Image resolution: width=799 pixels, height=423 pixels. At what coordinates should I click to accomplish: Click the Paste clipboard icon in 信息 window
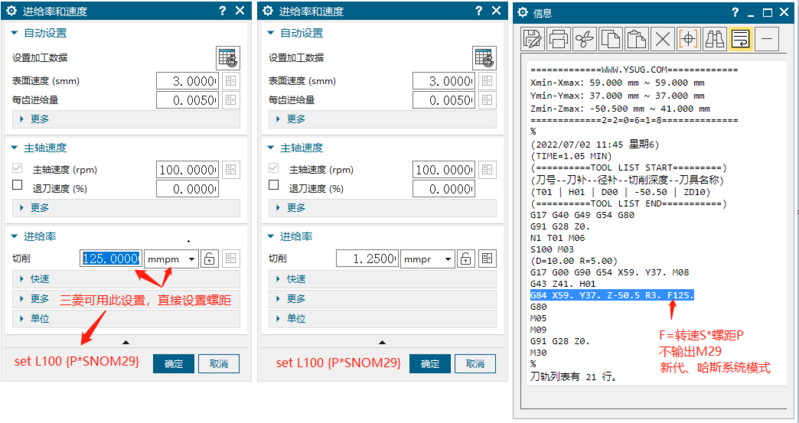(x=636, y=39)
